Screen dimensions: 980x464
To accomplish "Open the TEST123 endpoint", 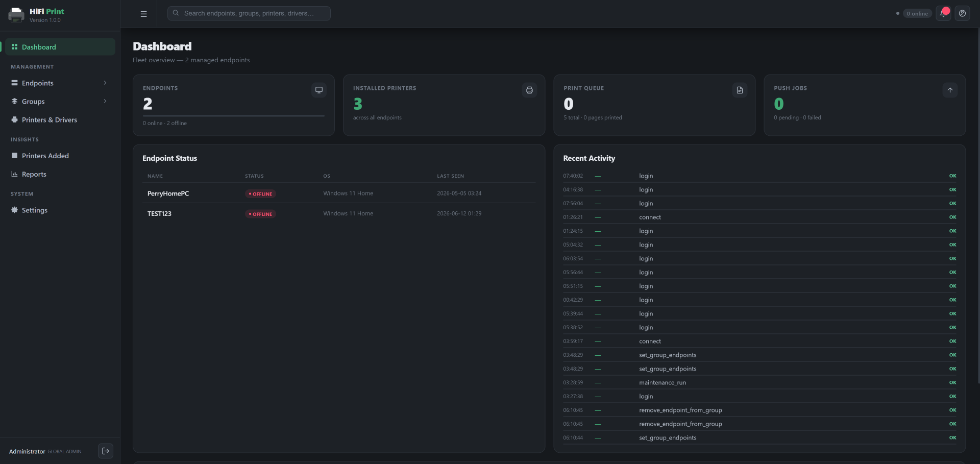I will (159, 214).
